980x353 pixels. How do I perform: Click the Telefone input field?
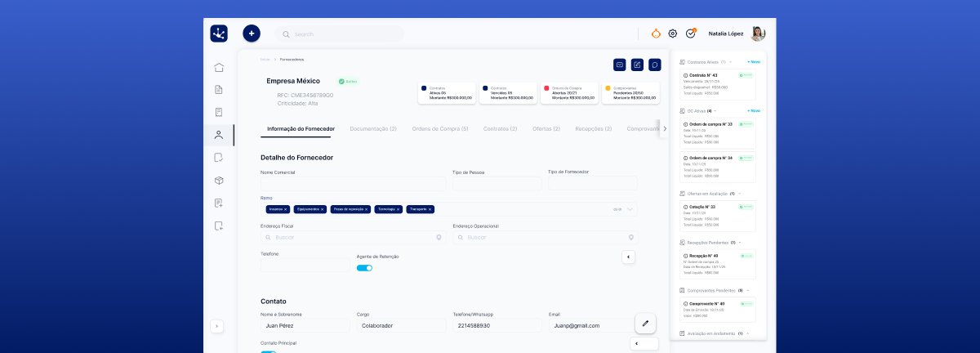(x=305, y=265)
